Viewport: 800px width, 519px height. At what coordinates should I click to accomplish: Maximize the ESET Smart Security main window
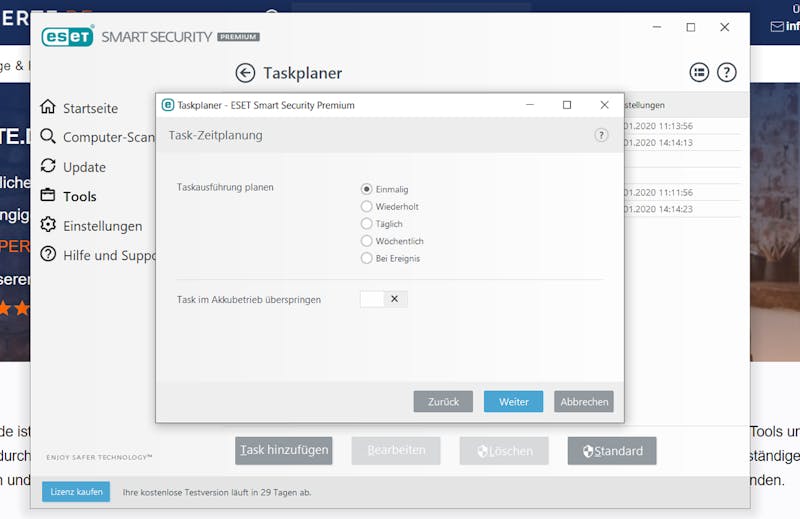[x=691, y=27]
